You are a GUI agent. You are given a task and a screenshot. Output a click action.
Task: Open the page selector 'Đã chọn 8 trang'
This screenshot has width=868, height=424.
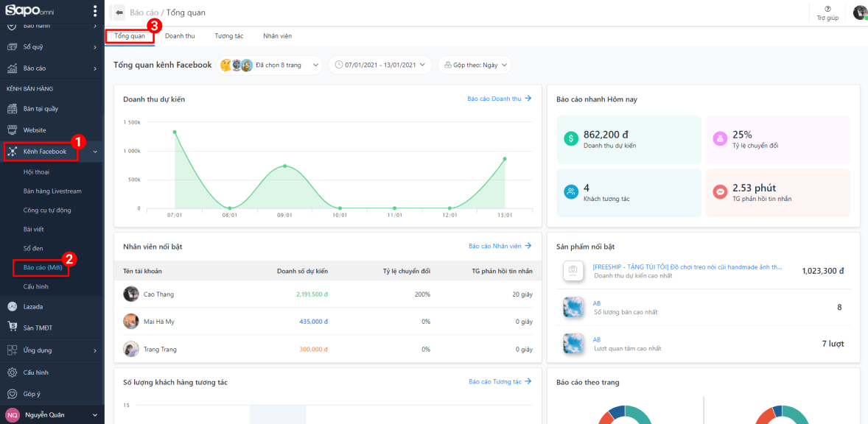tap(271, 65)
